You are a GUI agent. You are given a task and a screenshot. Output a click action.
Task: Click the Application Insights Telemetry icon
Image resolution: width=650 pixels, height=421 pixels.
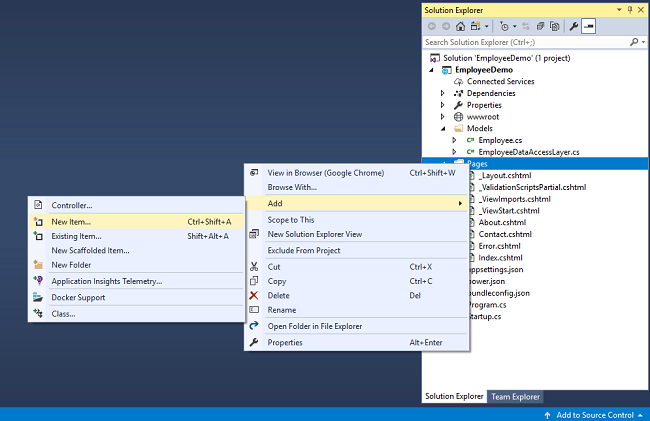(38, 281)
